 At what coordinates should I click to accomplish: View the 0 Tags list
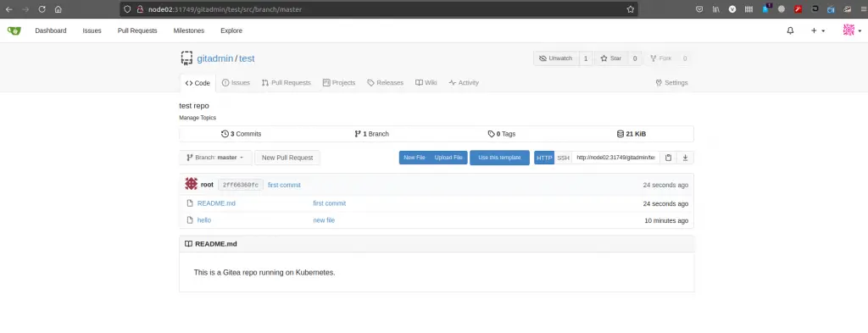[x=502, y=134]
